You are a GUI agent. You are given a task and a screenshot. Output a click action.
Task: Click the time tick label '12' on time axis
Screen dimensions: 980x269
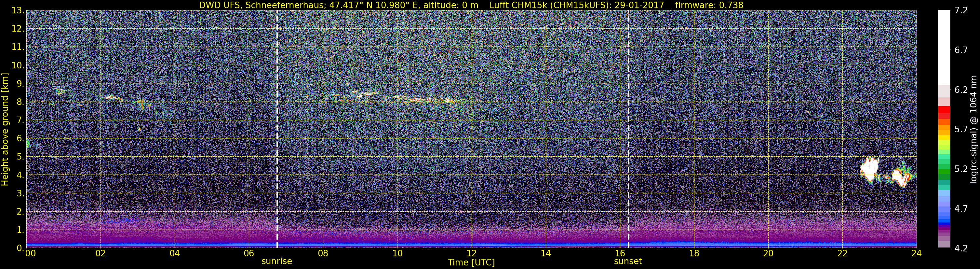click(471, 253)
